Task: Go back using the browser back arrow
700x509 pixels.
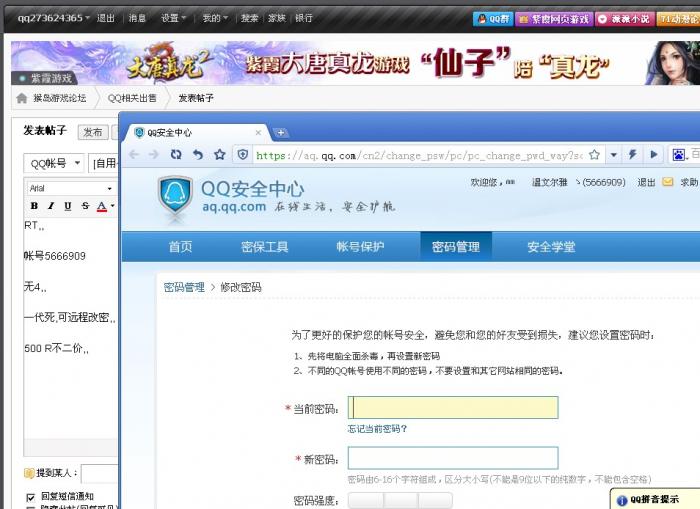Action: click(133, 154)
